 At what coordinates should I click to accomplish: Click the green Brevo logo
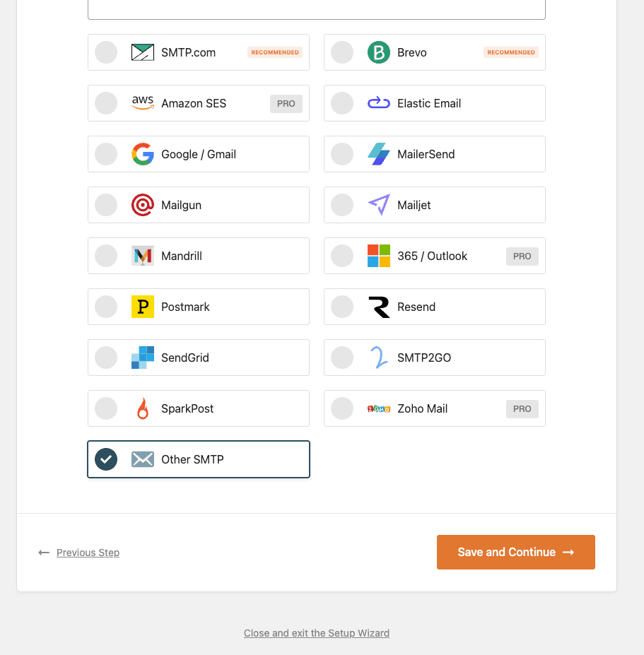(379, 52)
